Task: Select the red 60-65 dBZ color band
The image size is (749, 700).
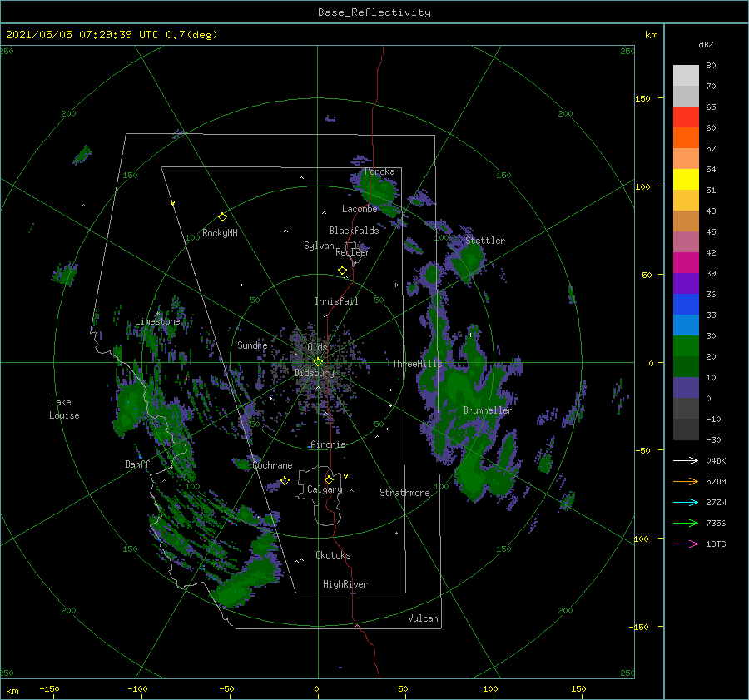Action: 686,117
